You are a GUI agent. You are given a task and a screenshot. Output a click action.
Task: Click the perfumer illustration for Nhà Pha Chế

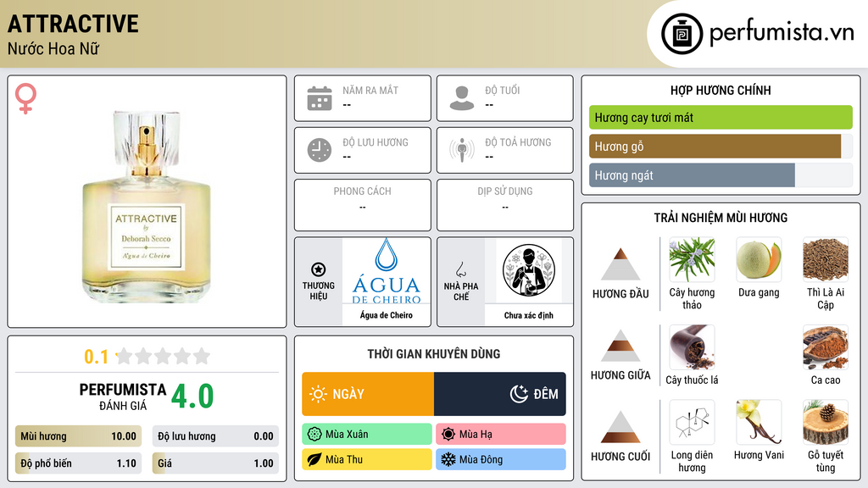[x=529, y=271]
